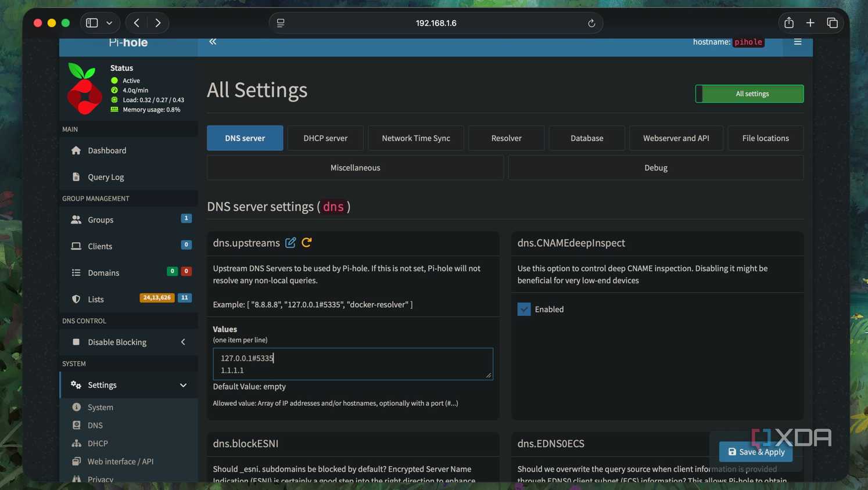Expand the Disable Blocking options chevron
The width and height of the screenshot is (868, 490).
click(183, 342)
